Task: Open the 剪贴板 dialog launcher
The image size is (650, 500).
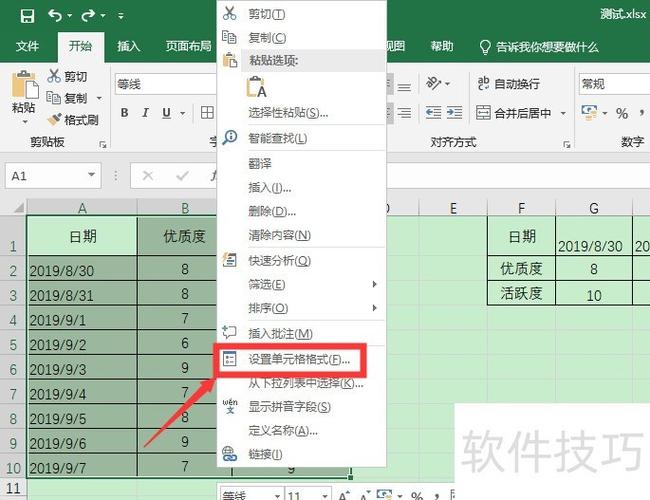Action: [103, 145]
